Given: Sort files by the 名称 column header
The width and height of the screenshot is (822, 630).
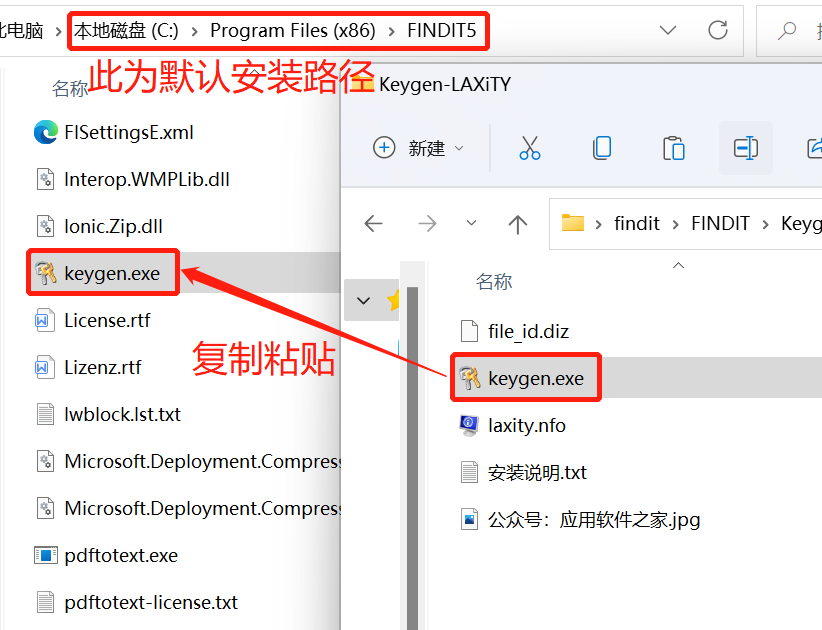Looking at the screenshot, I should click(x=493, y=283).
